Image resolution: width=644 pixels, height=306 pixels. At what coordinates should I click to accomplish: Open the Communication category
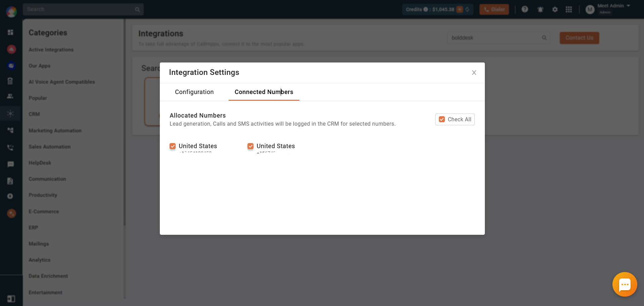47,179
